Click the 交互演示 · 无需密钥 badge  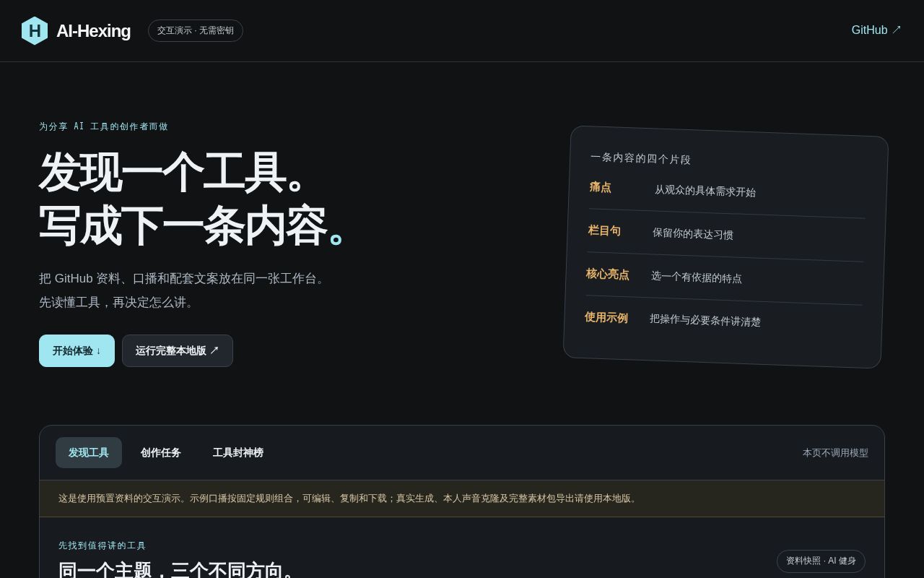196,30
